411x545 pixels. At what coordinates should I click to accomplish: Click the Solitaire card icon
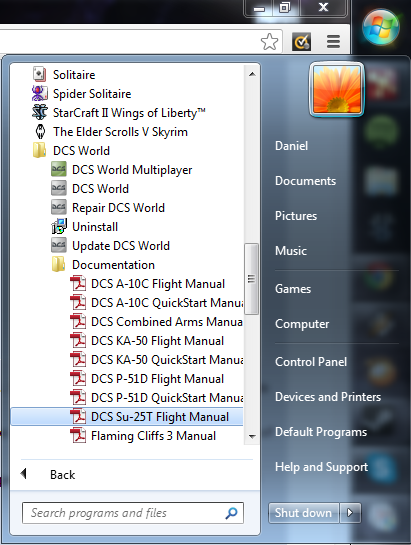pos(39,74)
